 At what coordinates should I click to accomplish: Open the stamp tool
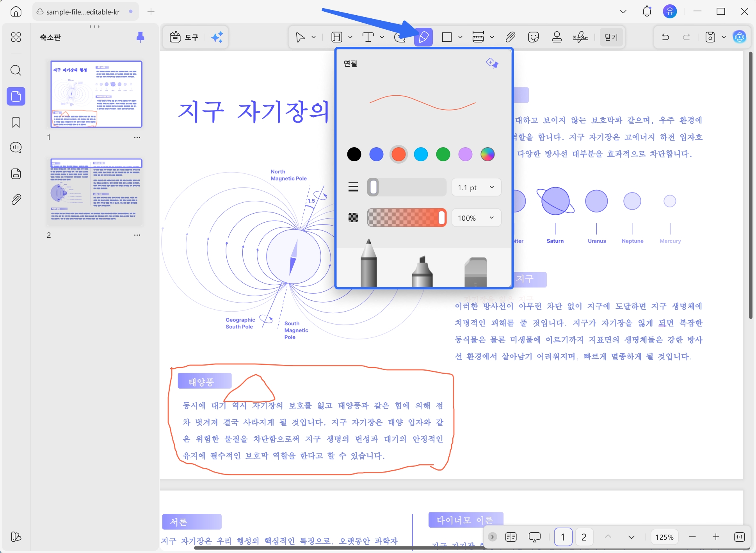pos(557,37)
